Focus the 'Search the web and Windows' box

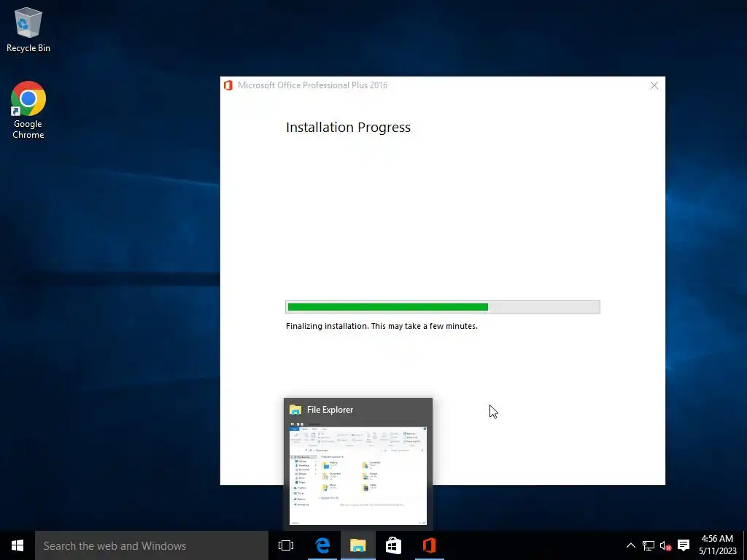(152, 545)
